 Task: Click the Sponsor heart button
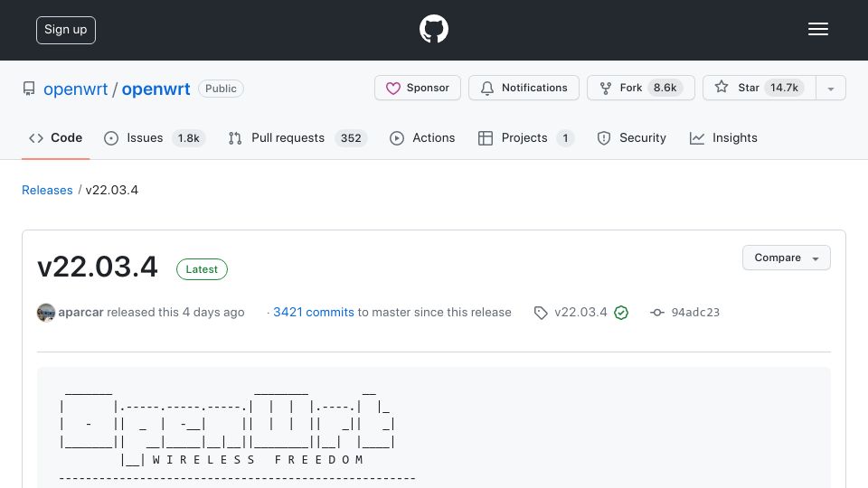[x=418, y=88]
